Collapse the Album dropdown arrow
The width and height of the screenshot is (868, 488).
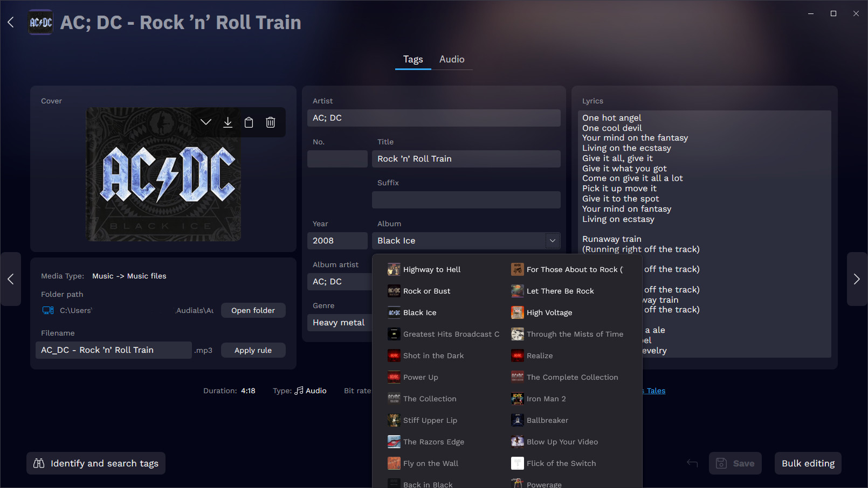tap(553, 241)
